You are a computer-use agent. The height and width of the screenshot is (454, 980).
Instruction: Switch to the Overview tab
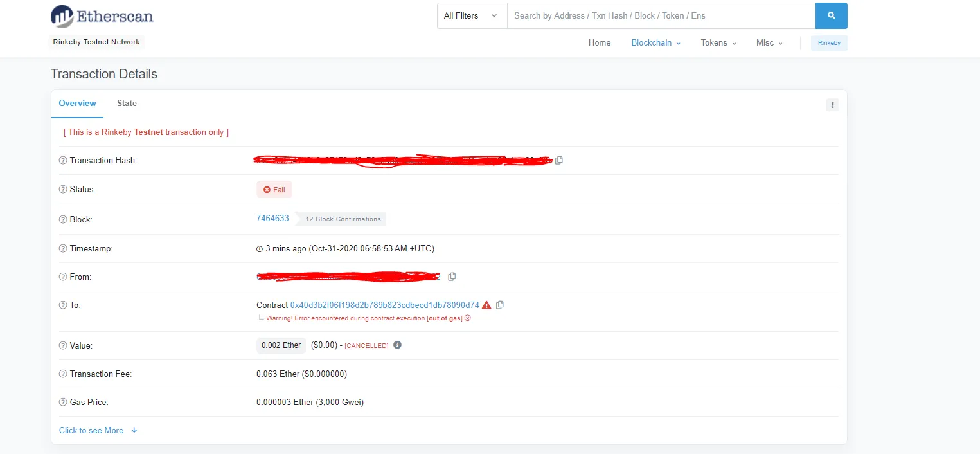tap(77, 103)
